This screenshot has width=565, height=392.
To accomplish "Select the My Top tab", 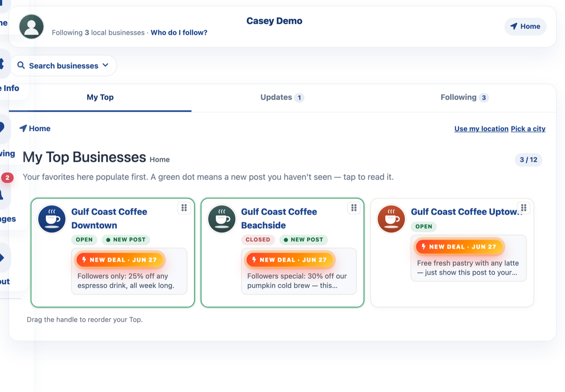I will pyautogui.click(x=100, y=98).
